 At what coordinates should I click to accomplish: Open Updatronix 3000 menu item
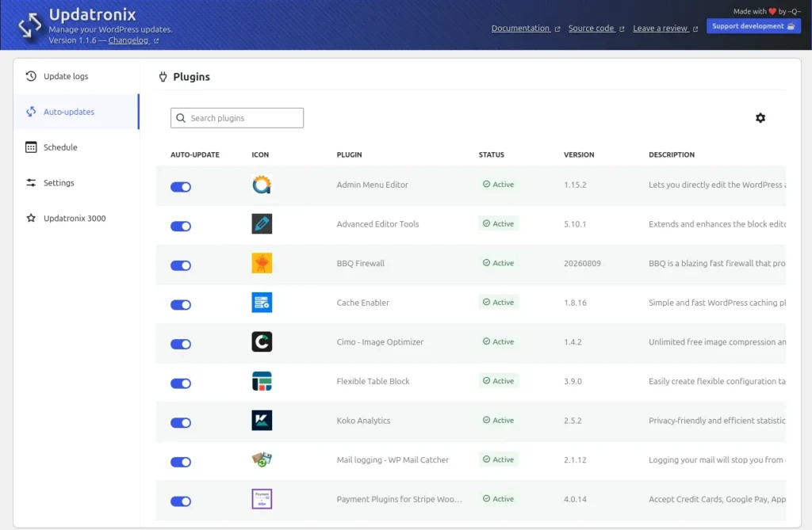pyautogui.click(x=77, y=218)
